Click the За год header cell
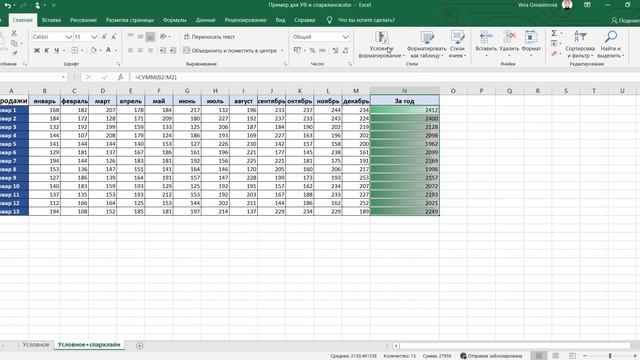 [x=404, y=101]
